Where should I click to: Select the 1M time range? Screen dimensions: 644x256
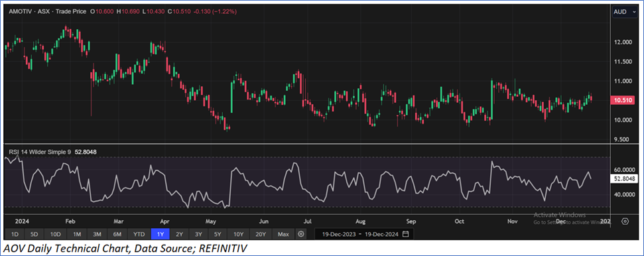click(x=77, y=234)
